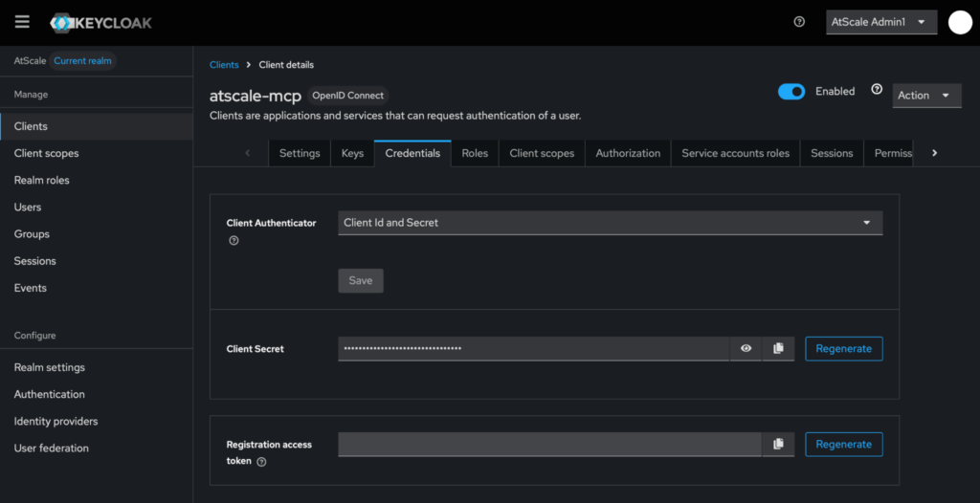This screenshot has height=503, width=980.
Task: Open the Action dropdown
Action: [926, 96]
